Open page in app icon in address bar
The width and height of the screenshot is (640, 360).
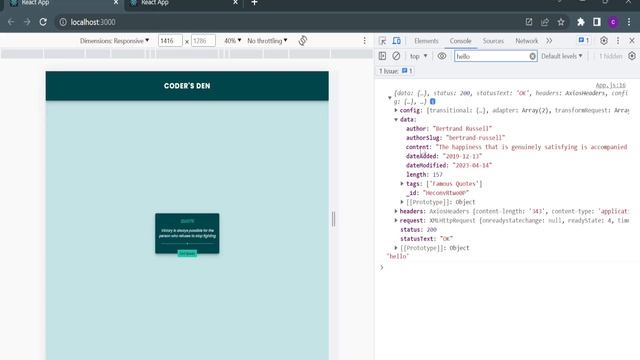(529, 22)
